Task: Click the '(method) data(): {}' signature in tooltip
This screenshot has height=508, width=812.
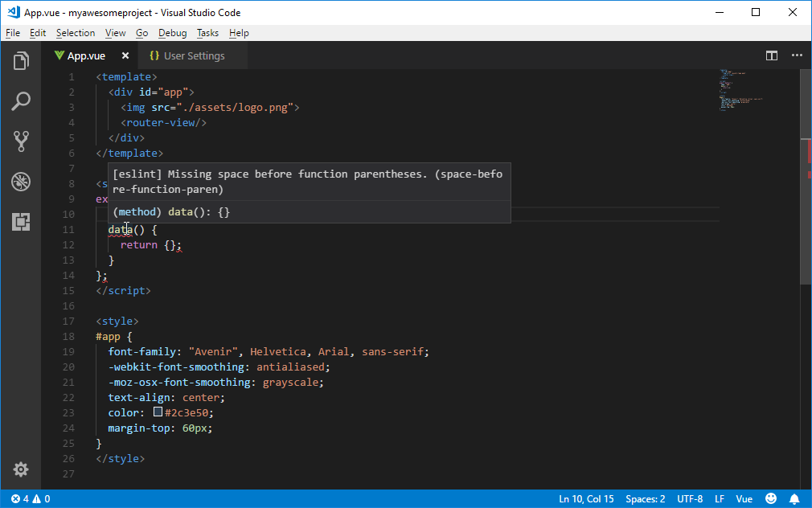Action: pos(171,211)
